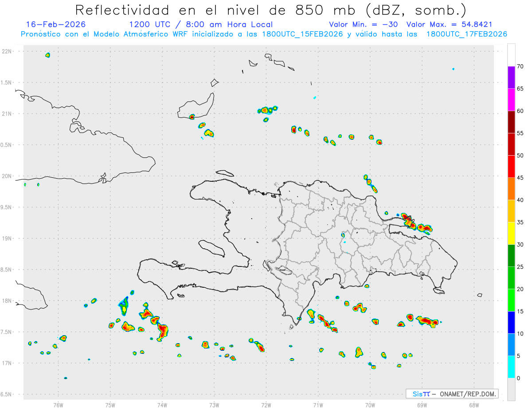This screenshot has height=411, width=532.
Task: Pick the yellow 30–35 dBZ colorbar segment
Action: click(511, 233)
